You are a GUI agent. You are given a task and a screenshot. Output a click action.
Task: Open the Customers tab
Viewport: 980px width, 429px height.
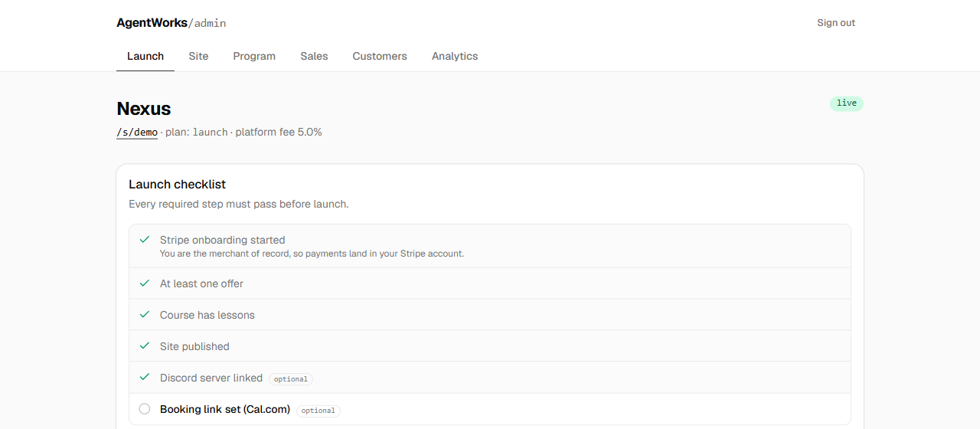pyautogui.click(x=380, y=56)
